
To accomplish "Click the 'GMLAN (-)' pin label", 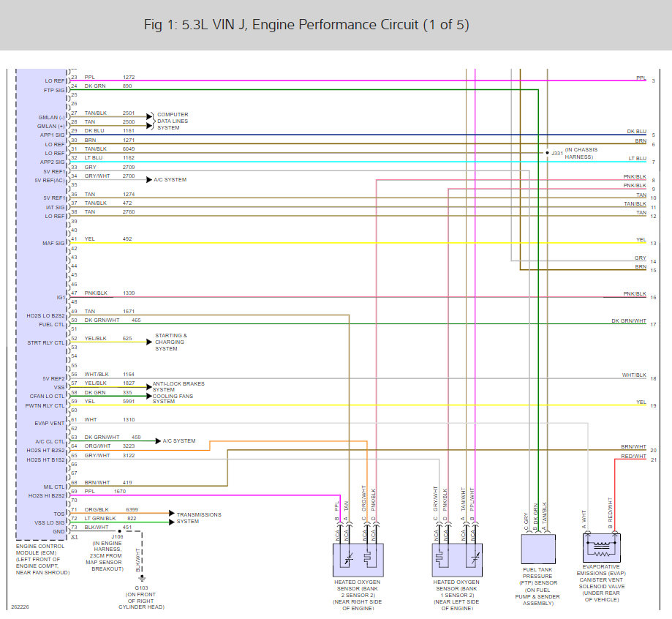I will [51, 117].
